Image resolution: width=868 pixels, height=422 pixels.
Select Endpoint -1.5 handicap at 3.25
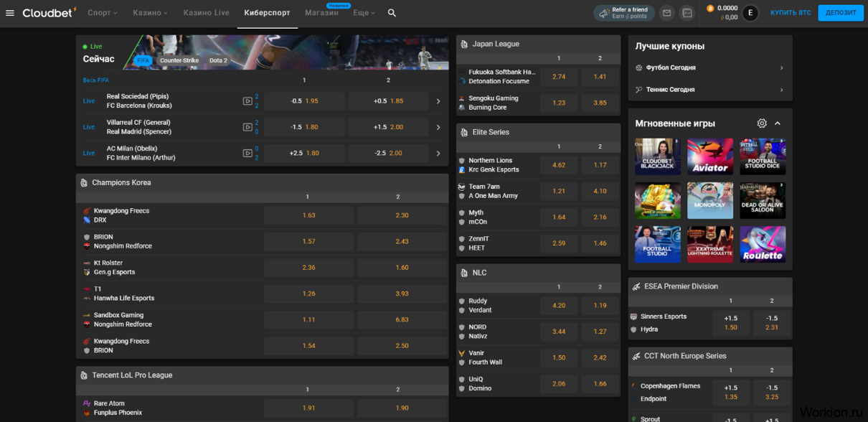coord(772,393)
